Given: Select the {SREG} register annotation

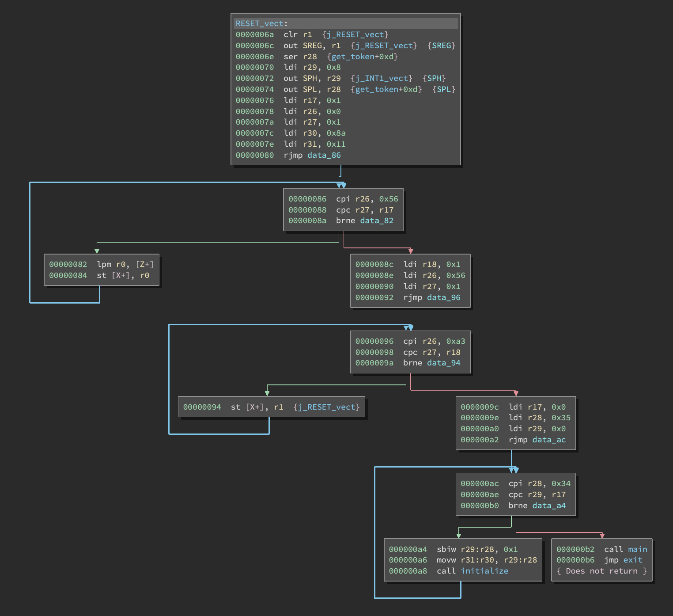Looking at the screenshot, I should point(441,46).
